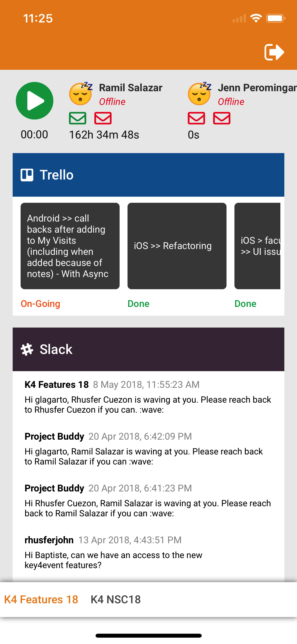Tap the On-Going status label
This screenshot has height=644, width=297.
click(40, 304)
